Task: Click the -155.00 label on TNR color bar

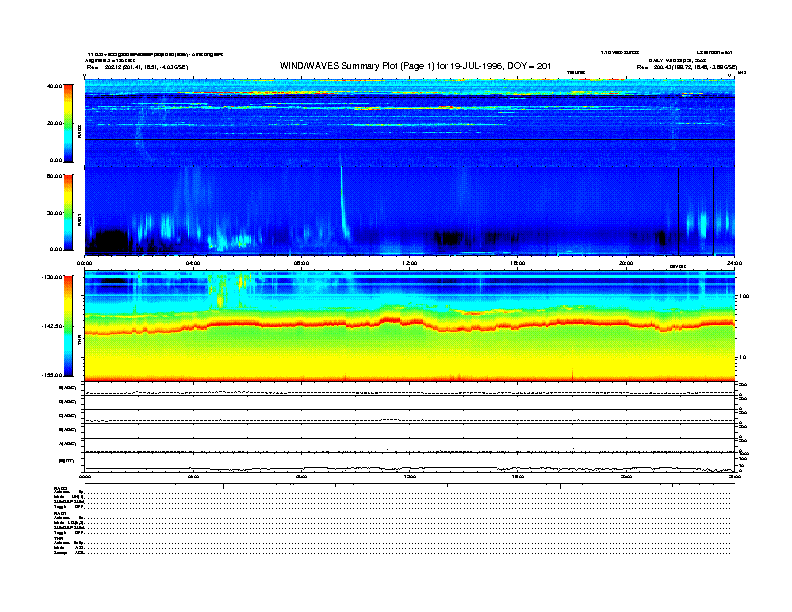Action: coord(52,375)
